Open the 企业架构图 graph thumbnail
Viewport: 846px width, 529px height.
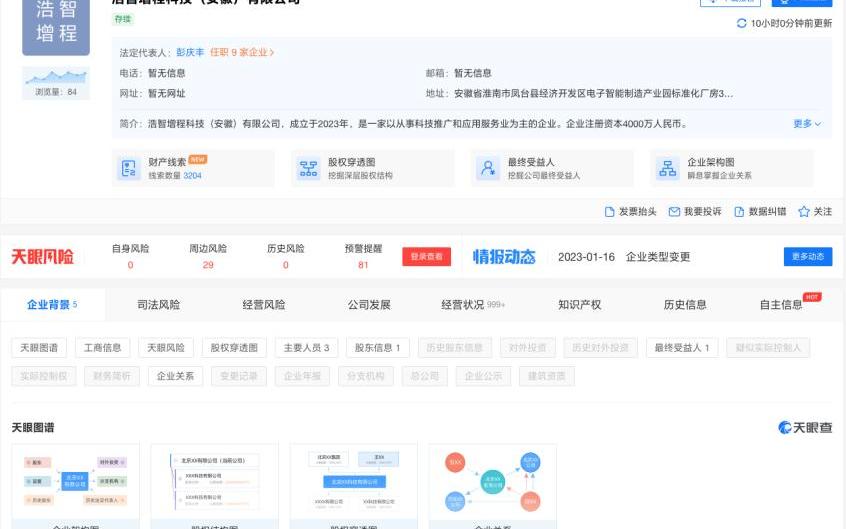pyautogui.click(x=76, y=486)
